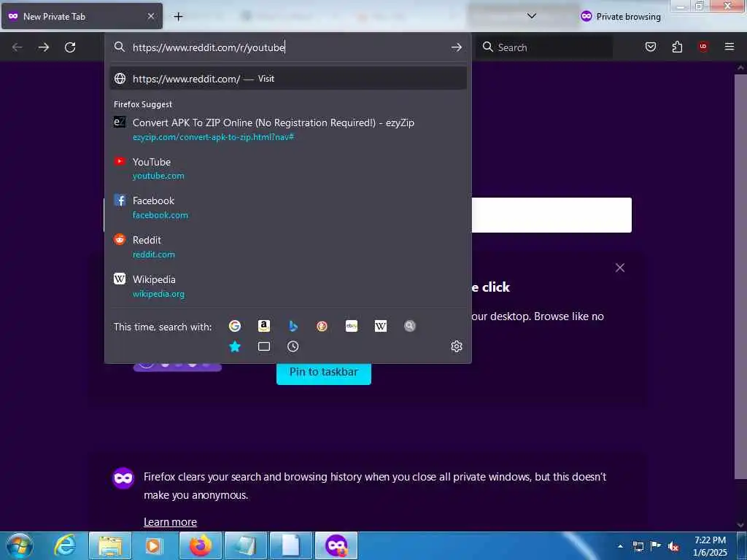Click the Private browsing indicator

coord(620,17)
